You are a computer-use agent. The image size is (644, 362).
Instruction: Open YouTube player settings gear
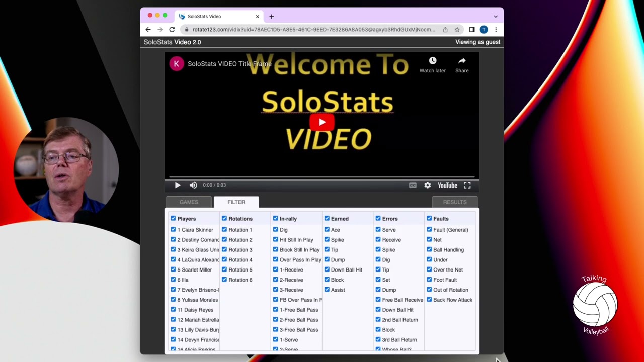427,185
